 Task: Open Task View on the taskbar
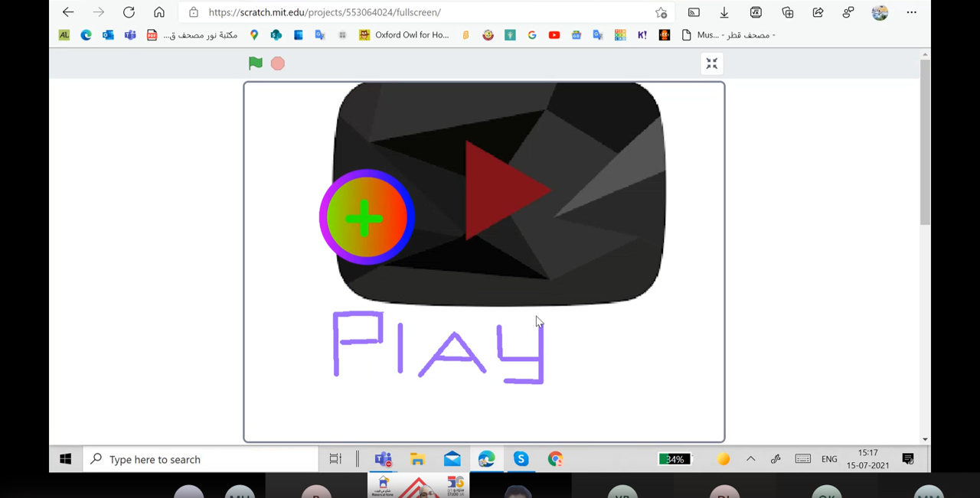[335, 459]
